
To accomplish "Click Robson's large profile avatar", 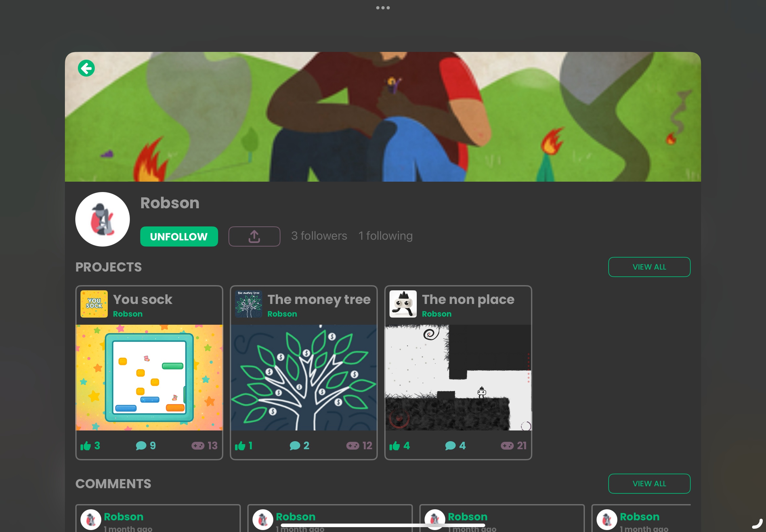I will [102, 219].
